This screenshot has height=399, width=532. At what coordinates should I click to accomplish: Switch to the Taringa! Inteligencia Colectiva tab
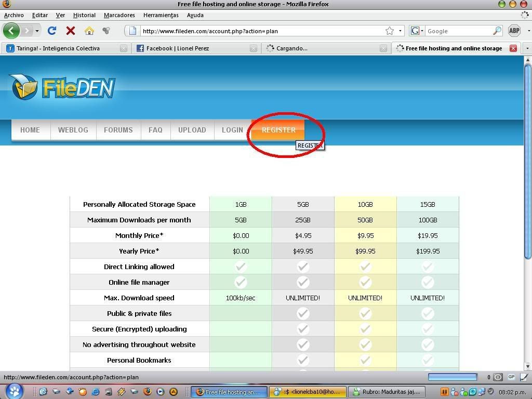click(x=66, y=48)
